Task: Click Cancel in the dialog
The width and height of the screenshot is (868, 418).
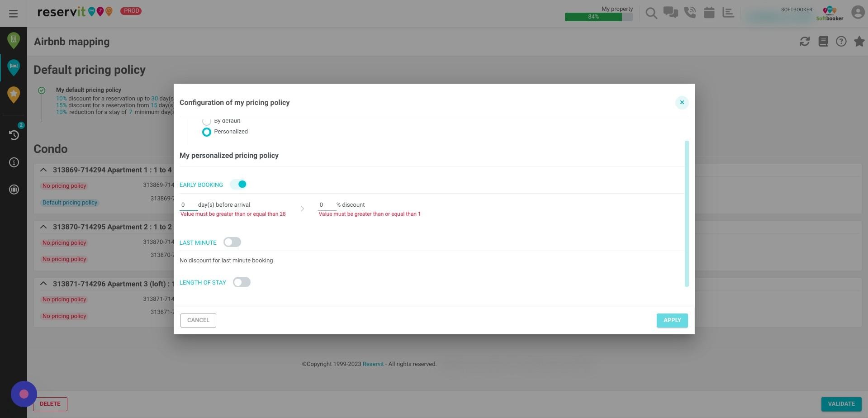Action: [198, 320]
